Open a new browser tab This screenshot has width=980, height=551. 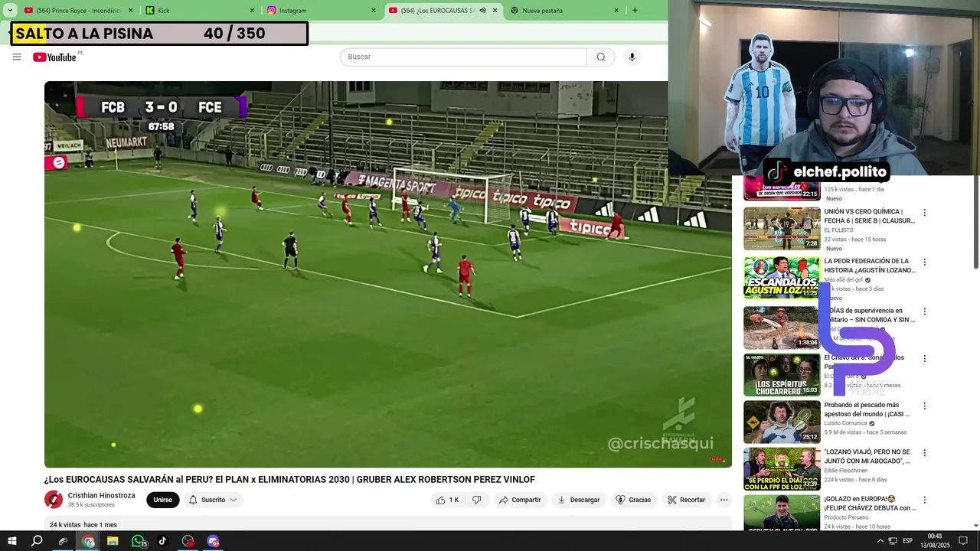click(x=635, y=11)
